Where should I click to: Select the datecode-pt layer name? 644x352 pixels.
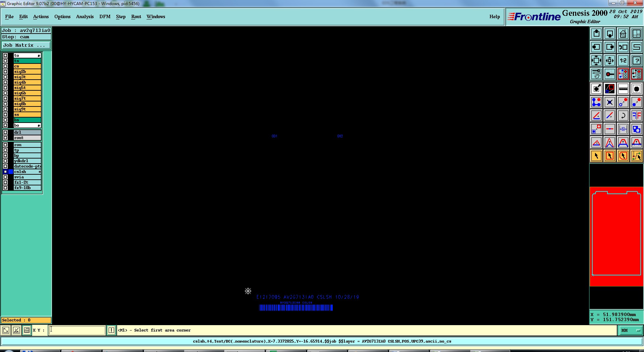27,166
